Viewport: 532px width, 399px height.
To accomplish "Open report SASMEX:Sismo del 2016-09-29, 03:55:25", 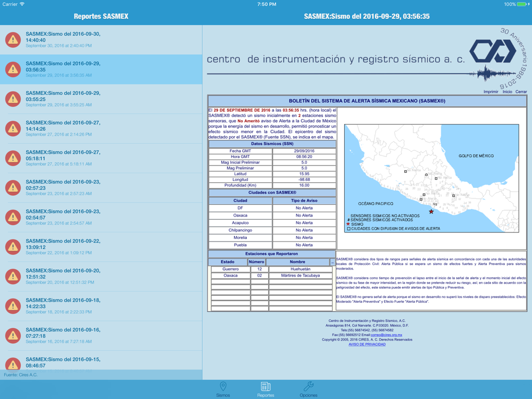I will (101, 99).
